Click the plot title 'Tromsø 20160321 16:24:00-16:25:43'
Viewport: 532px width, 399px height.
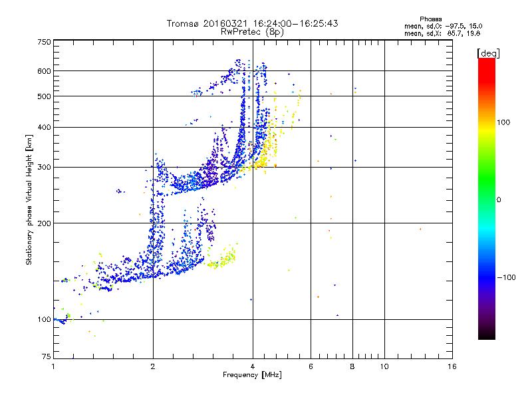pos(252,23)
